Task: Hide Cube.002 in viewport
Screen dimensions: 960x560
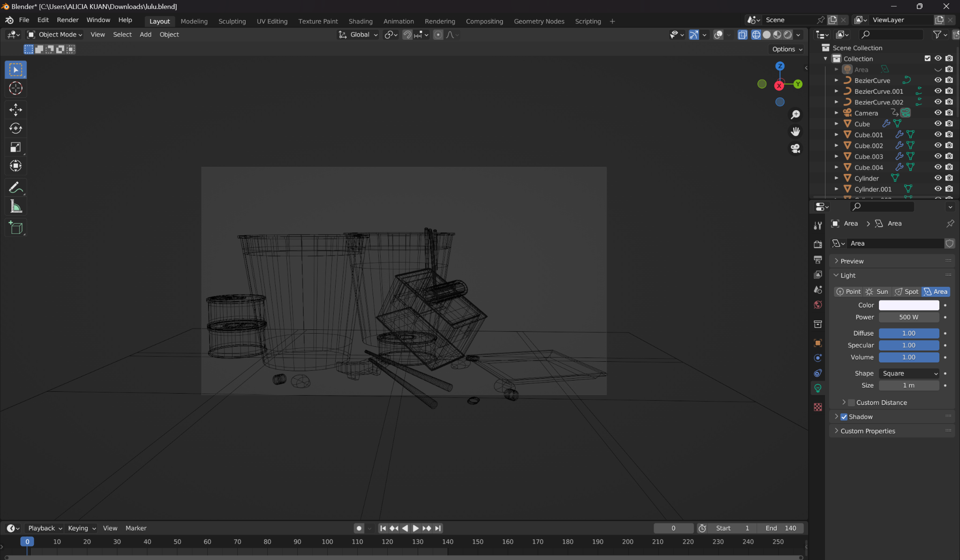Action: click(x=938, y=145)
